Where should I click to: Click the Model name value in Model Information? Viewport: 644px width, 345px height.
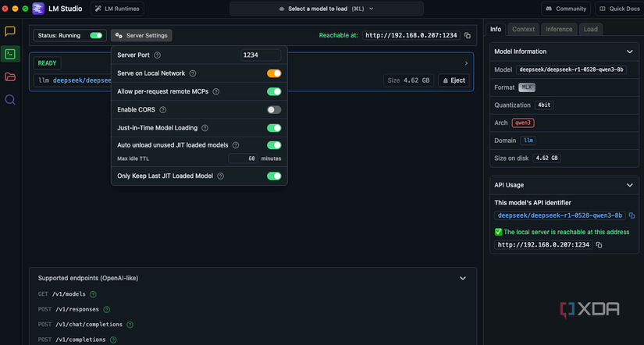click(x=571, y=69)
